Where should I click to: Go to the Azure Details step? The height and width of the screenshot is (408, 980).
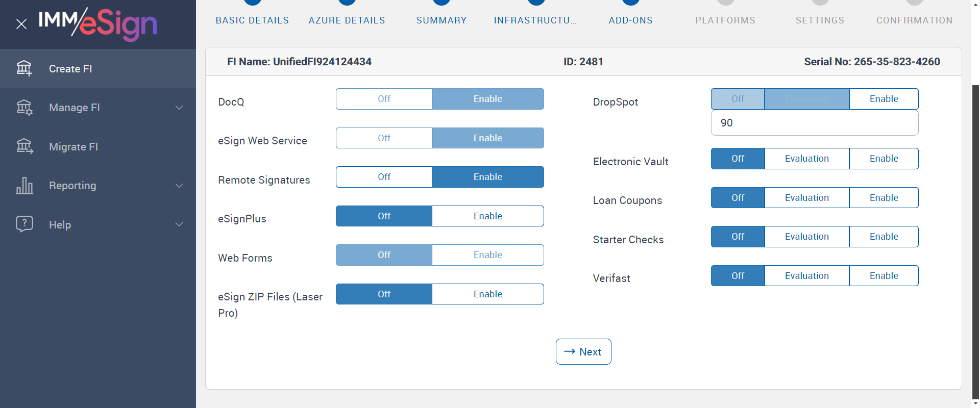point(347,20)
